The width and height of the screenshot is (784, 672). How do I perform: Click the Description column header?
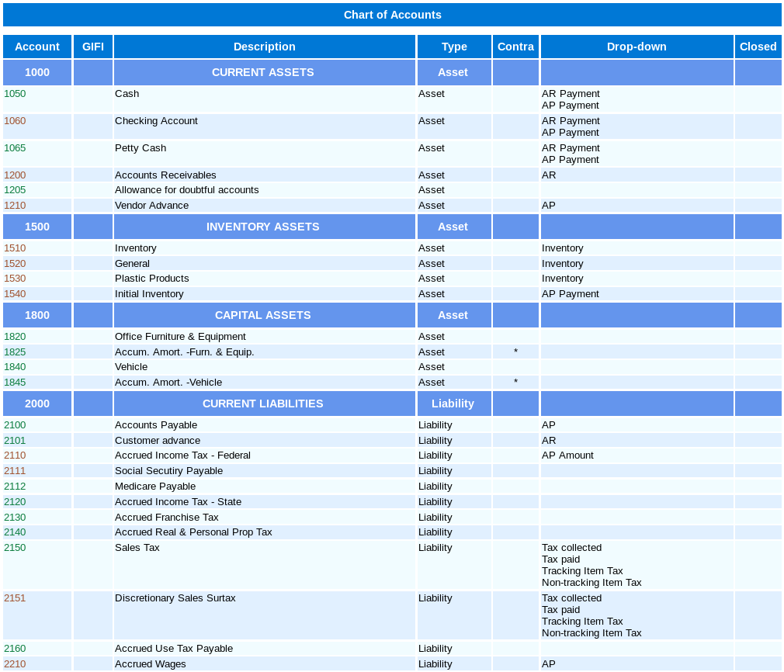pos(264,47)
